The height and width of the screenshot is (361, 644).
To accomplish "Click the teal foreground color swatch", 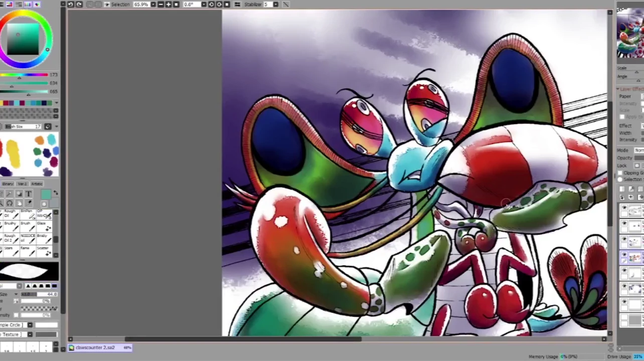I will point(46,195).
